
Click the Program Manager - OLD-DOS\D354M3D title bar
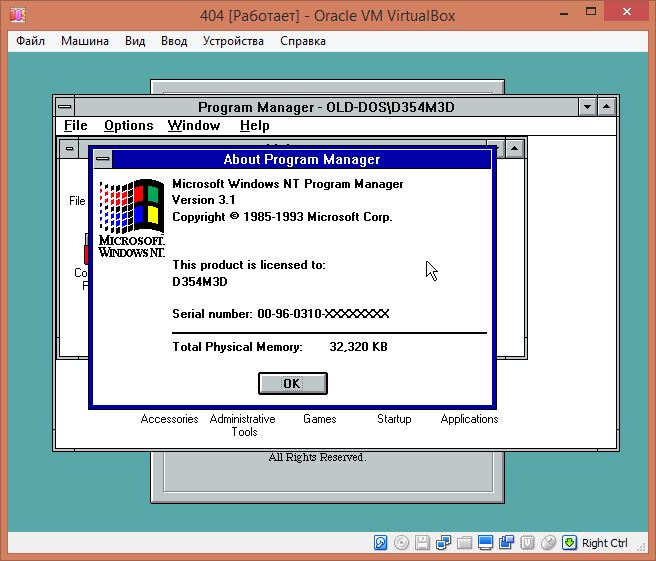tap(326, 107)
